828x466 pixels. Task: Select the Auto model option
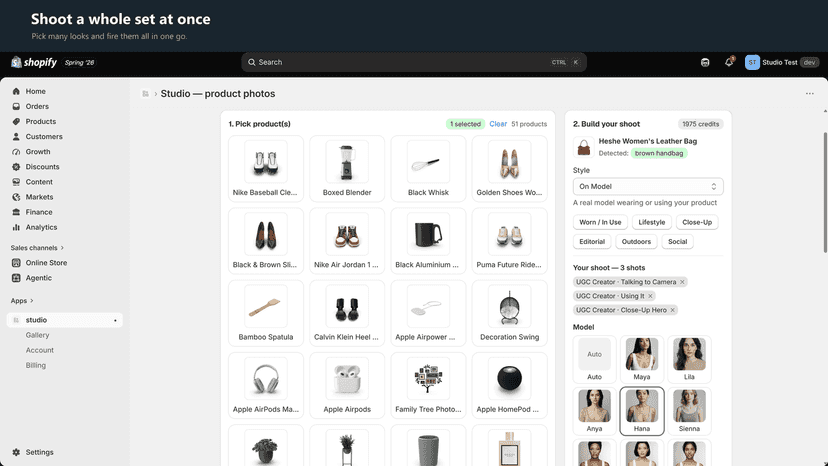(x=595, y=359)
